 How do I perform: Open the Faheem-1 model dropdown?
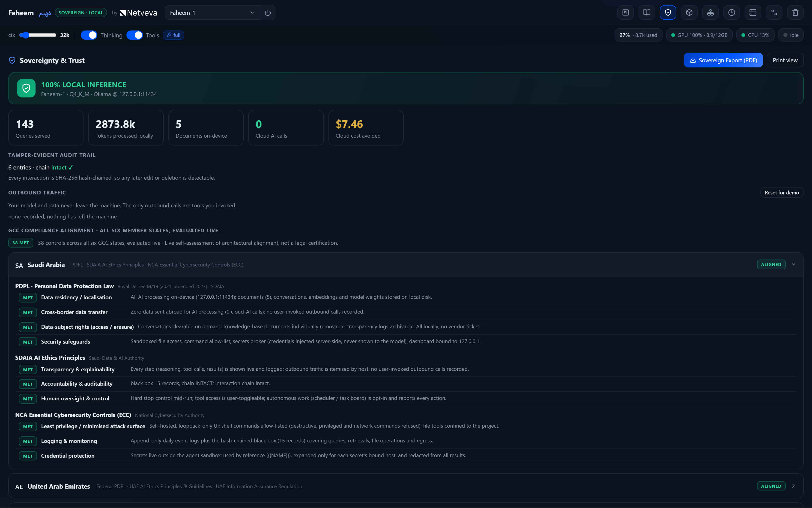coord(213,13)
